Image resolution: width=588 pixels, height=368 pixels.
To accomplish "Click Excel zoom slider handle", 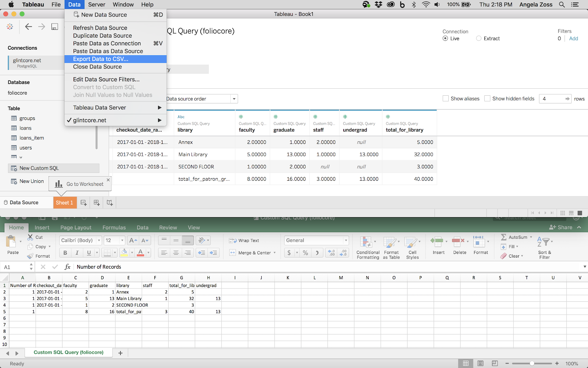I will (x=532, y=363).
